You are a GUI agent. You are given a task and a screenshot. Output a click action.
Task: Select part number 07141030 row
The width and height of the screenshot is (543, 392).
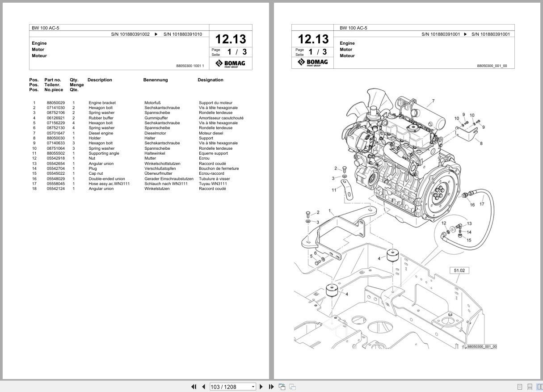(136, 108)
